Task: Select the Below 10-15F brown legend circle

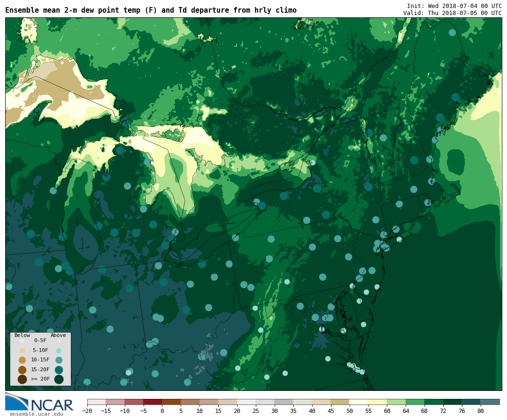Action: (22, 360)
